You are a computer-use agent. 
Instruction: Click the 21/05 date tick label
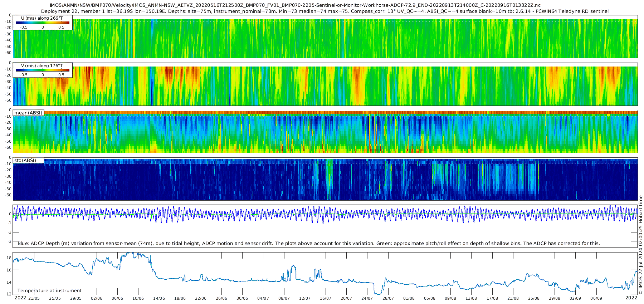[34, 298]
